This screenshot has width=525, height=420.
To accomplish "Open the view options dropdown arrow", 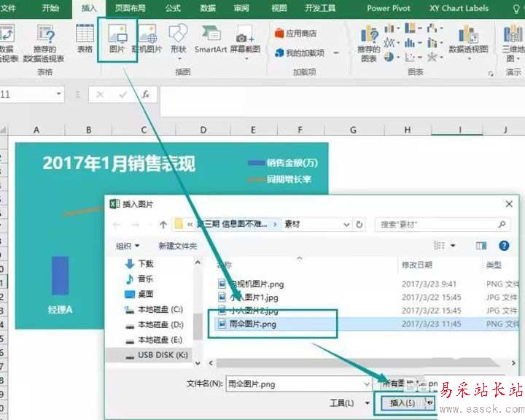I will tap(453, 246).
